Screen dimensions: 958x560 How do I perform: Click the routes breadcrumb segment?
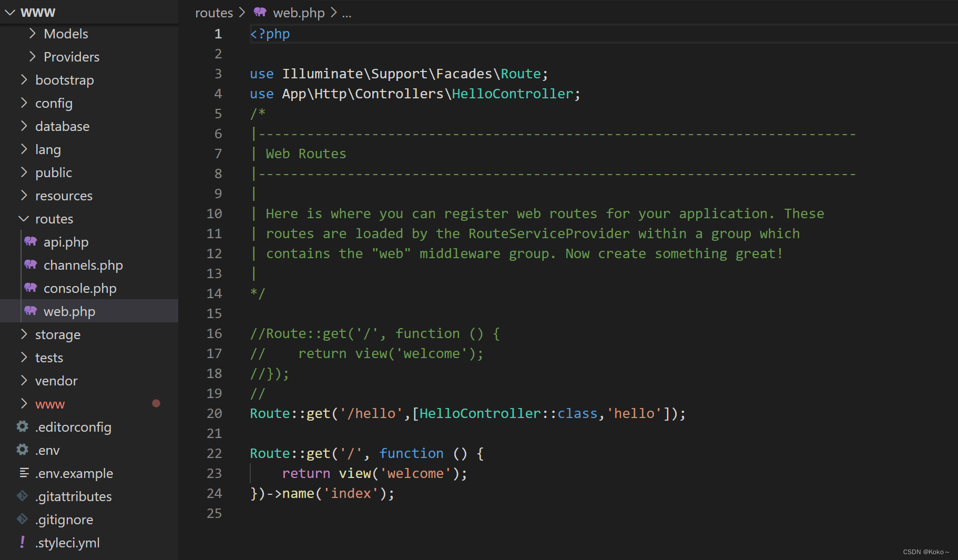(214, 13)
